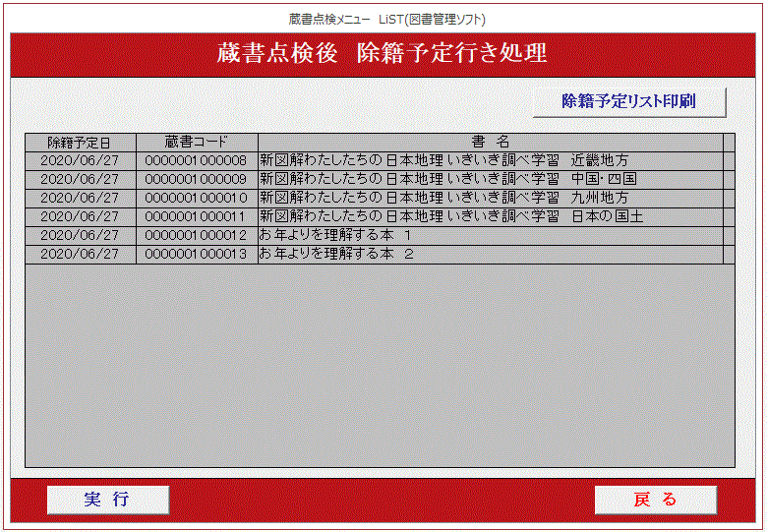Select the 書名 column header
The width and height of the screenshot is (767, 532).
click(x=491, y=143)
